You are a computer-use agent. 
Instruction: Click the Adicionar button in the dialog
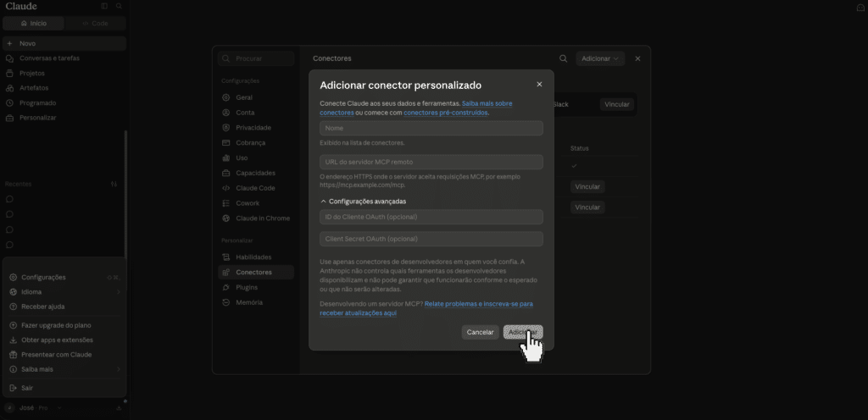[522, 332]
